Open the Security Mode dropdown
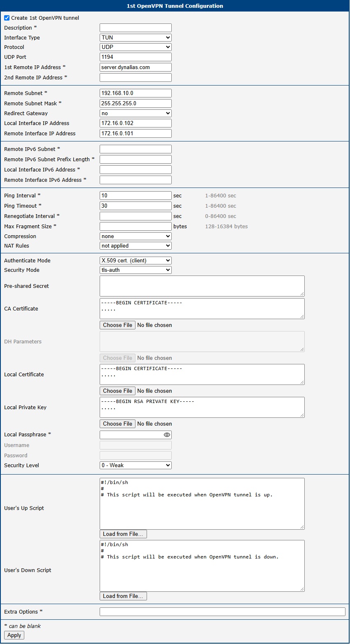This screenshot has width=350, height=644. pos(135,270)
